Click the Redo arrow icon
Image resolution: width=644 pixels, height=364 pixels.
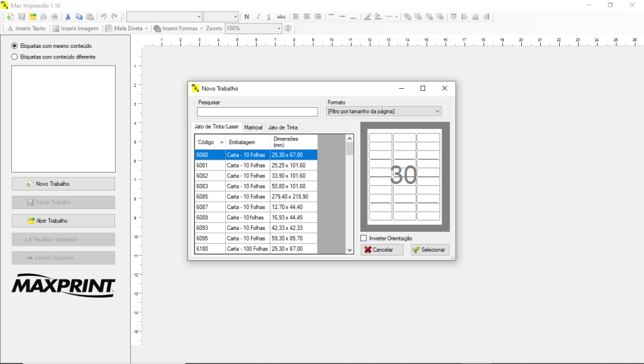[x=113, y=16]
